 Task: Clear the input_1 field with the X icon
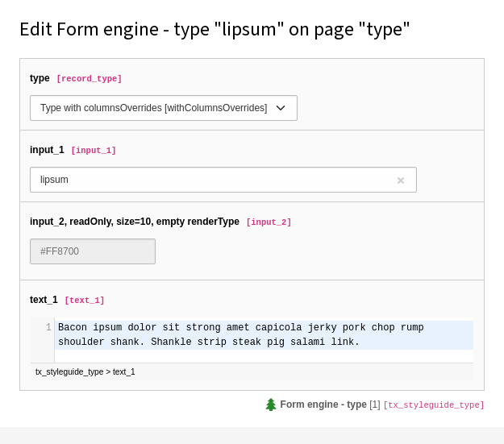(x=401, y=181)
